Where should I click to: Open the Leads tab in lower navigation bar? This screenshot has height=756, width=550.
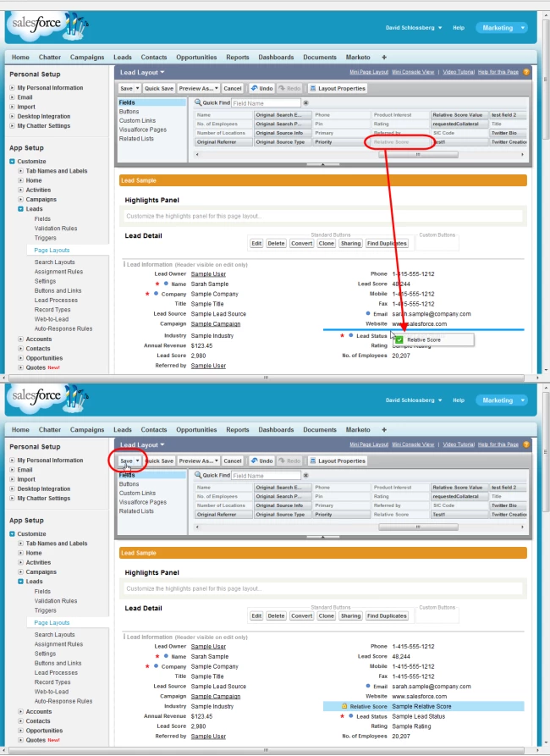tap(123, 429)
